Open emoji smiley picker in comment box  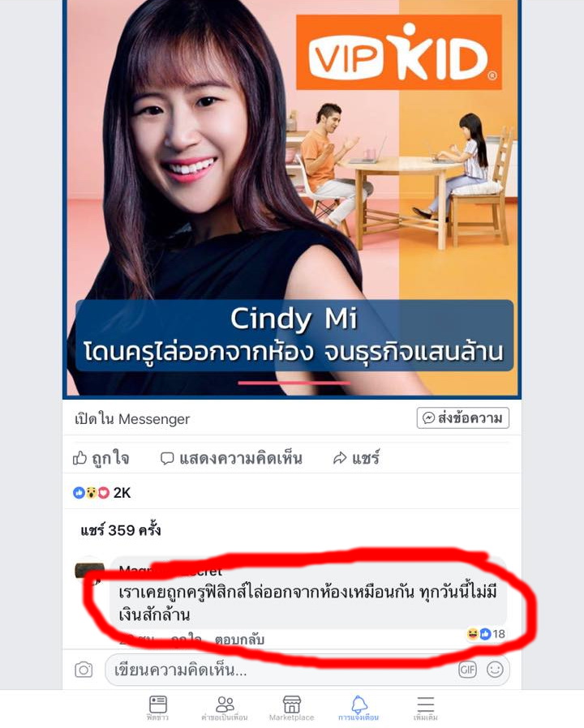pyautogui.click(x=495, y=670)
